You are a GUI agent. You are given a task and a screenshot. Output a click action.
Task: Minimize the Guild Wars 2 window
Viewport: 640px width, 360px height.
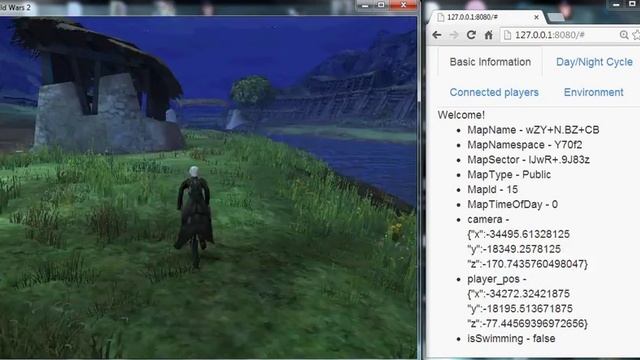click(365, 5)
